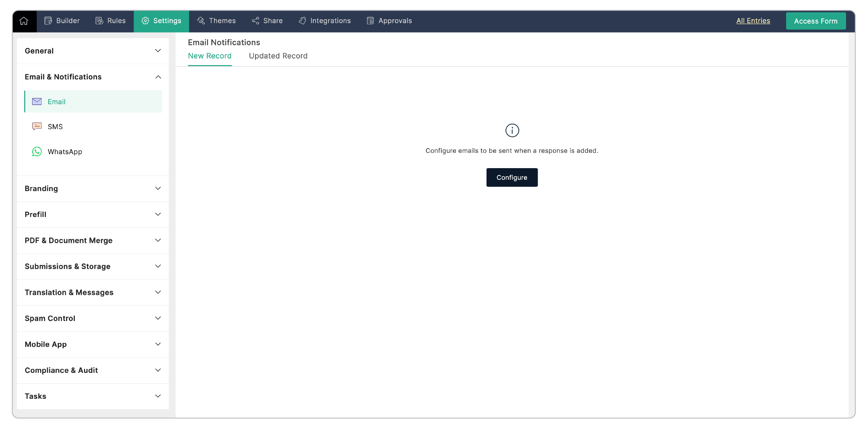Collapse Email & Notifications chevron
Image resolution: width=868 pixels, height=429 pixels.
pos(158,77)
